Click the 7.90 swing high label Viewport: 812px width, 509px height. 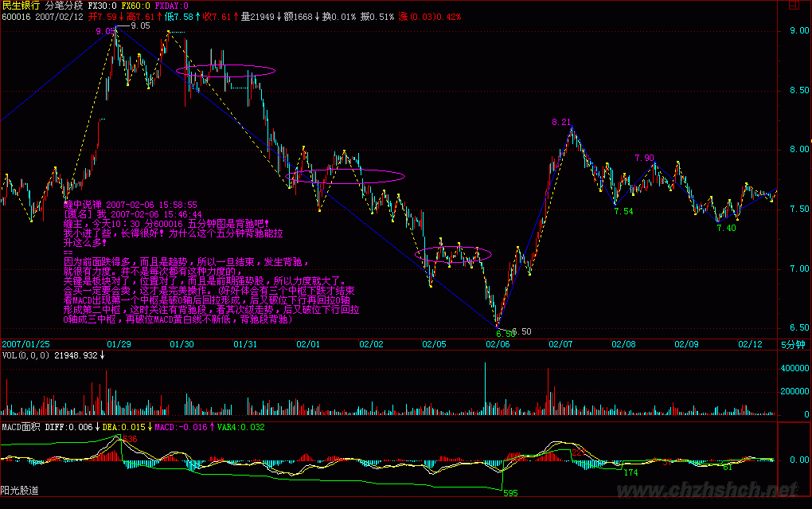(x=644, y=158)
